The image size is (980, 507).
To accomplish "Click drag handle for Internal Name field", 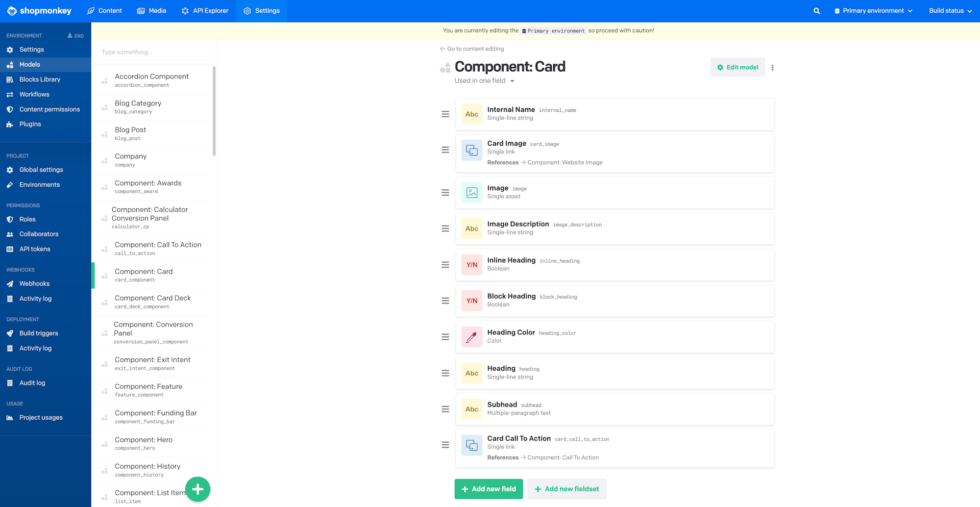I will tap(445, 114).
